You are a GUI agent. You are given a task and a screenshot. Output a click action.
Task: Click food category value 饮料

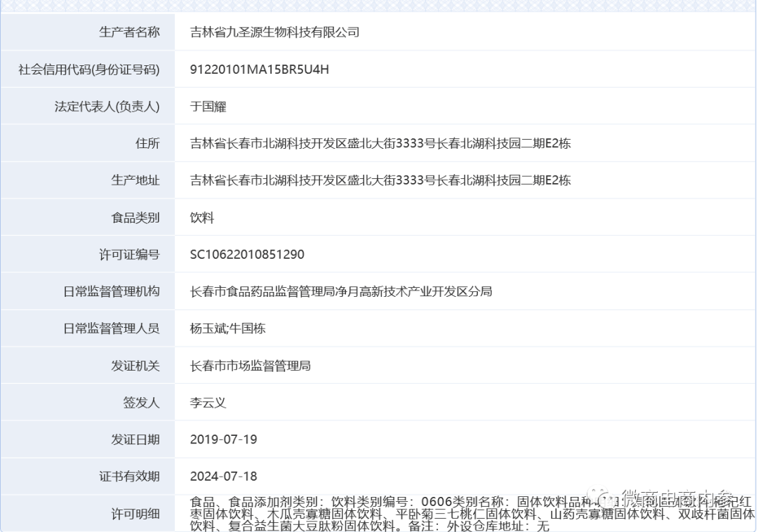tap(202, 218)
